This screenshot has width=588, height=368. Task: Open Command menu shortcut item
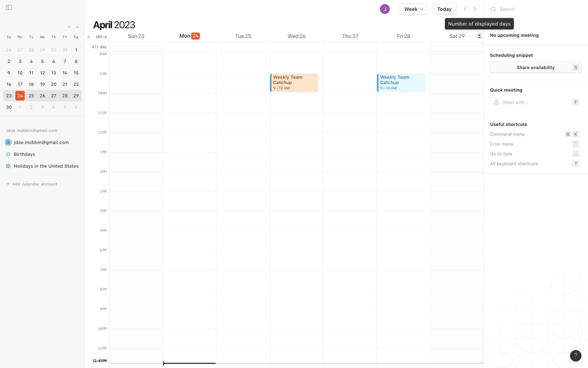[507, 134]
